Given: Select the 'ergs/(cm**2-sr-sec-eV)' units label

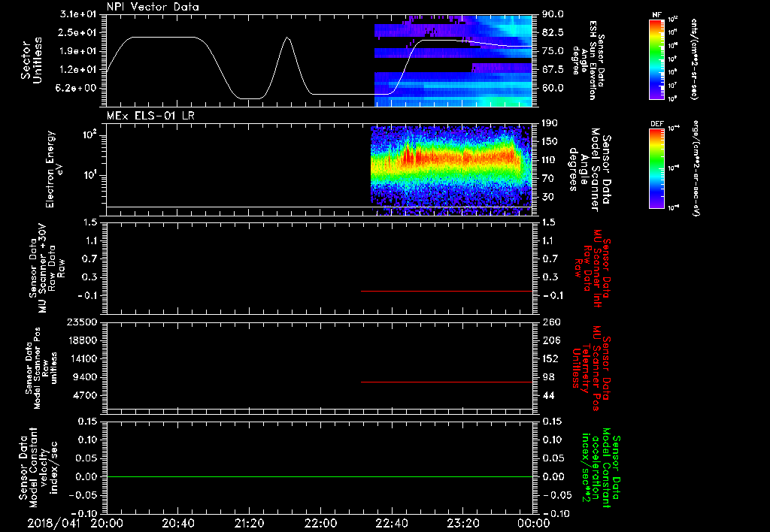Looking at the screenshot, I should (x=696, y=168).
